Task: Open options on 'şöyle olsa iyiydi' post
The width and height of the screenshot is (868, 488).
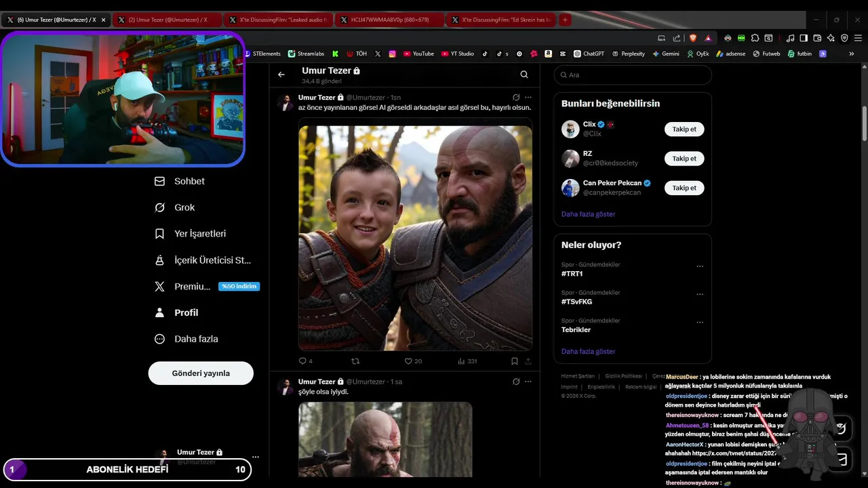Action: coord(528,382)
